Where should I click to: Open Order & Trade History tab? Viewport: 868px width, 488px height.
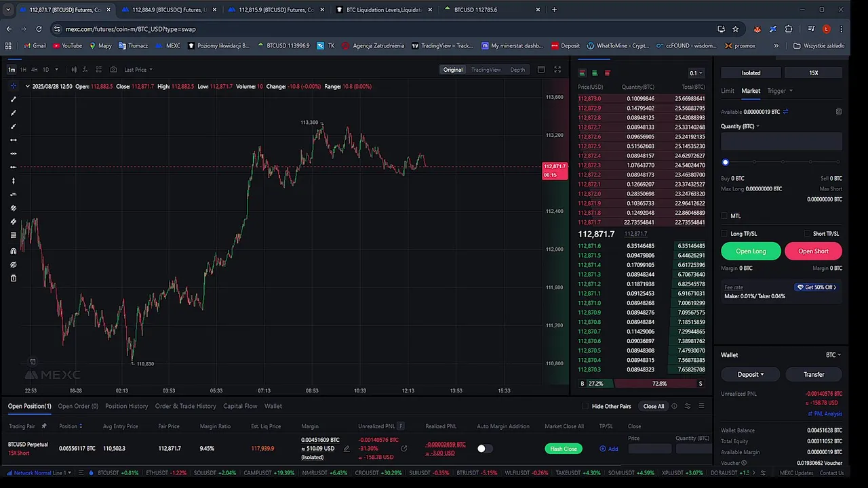186,406
